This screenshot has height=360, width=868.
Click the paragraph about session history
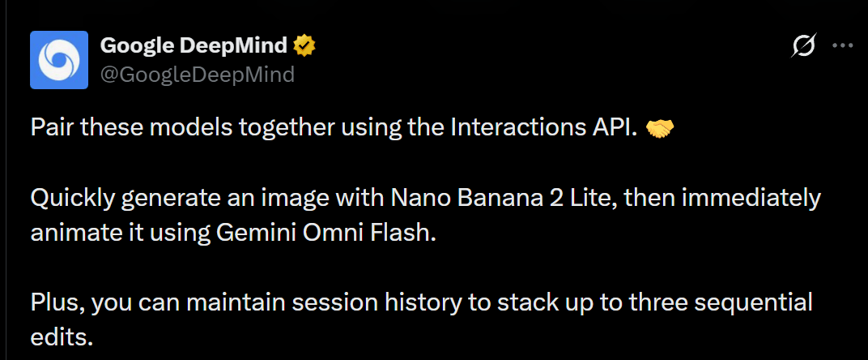click(421, 319)
